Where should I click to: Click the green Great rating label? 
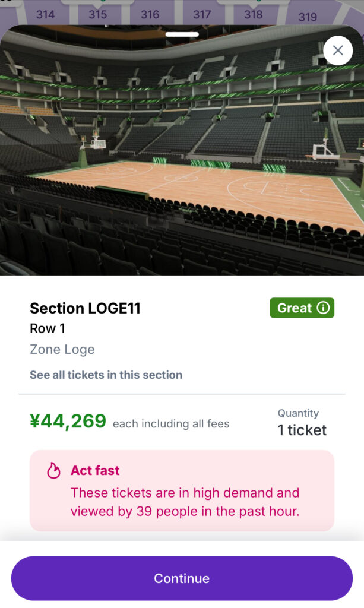(295, 308)
